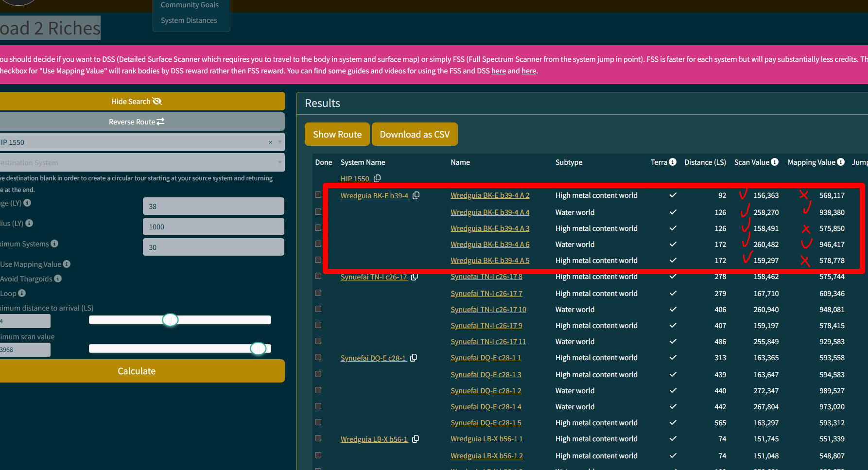The height and width of the screenshot is (470, 868).
Task: Copy Synuefai TN-I c26-17 system name icon
Action: point(415,277)
